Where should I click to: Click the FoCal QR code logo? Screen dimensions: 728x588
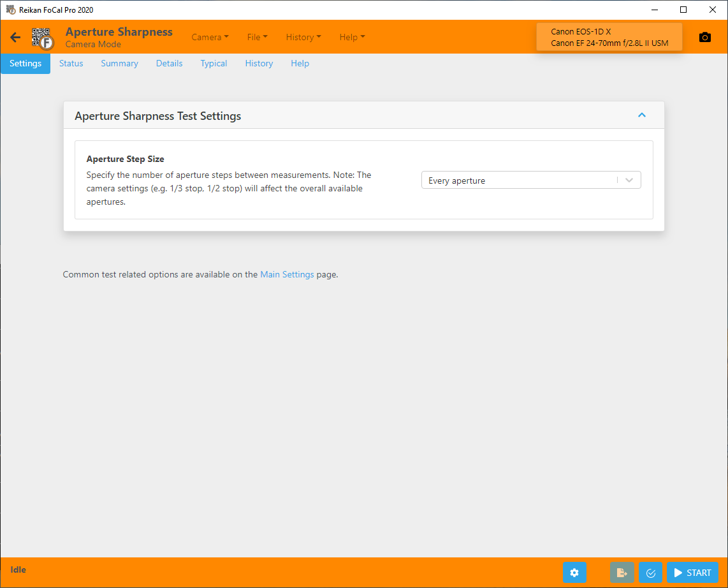[x=43, y=38]
